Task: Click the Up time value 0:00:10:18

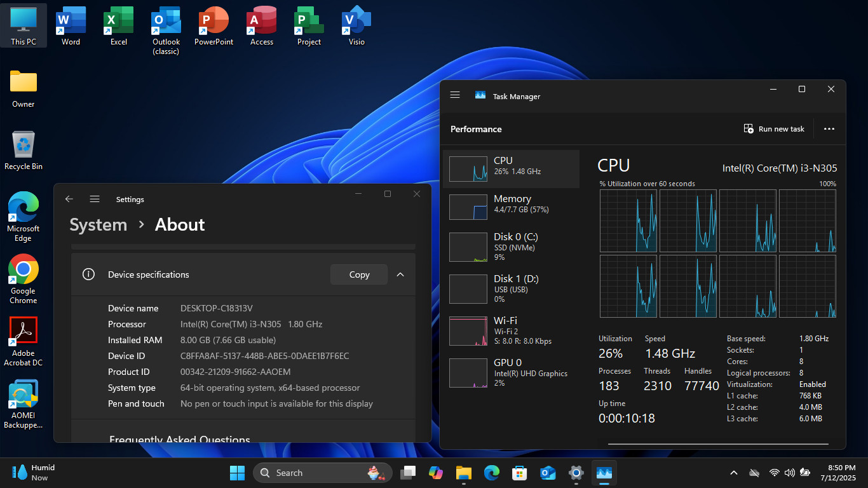Action: click(627, 418)
